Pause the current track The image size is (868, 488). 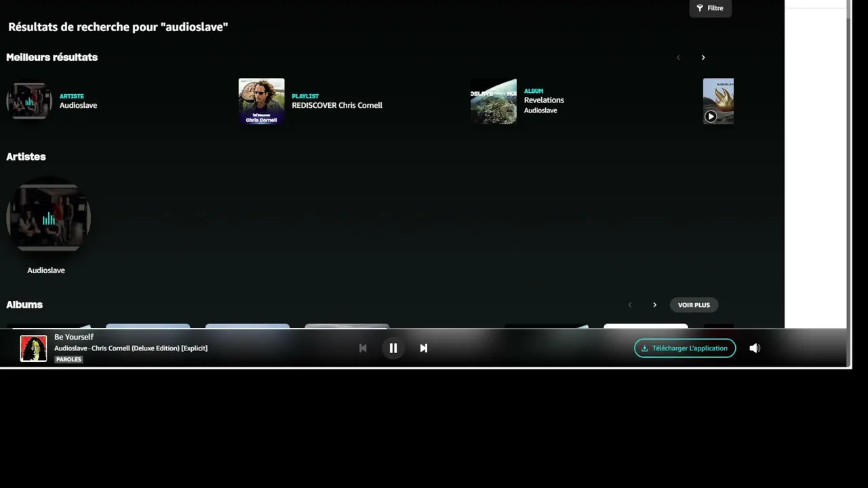click(393, 348)
